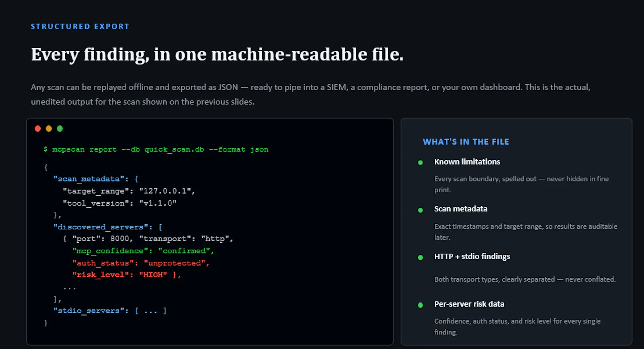Click green bullet beside Per-server risk data
This screenshot has height=349, width=644.
[421, 305]
